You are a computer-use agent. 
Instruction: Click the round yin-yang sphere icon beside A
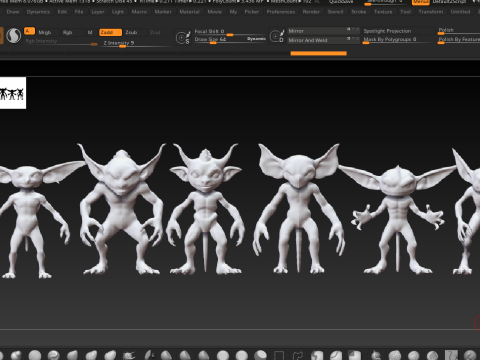14,36
